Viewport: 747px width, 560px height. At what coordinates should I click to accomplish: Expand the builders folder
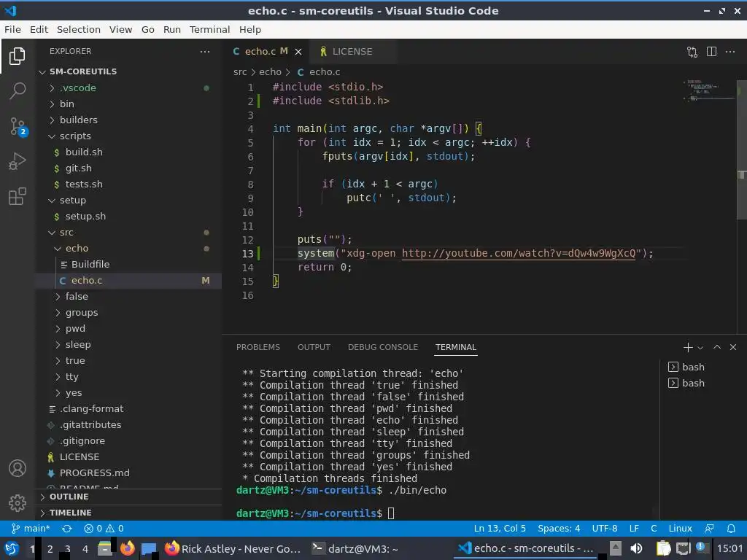[x=128, y=120]
